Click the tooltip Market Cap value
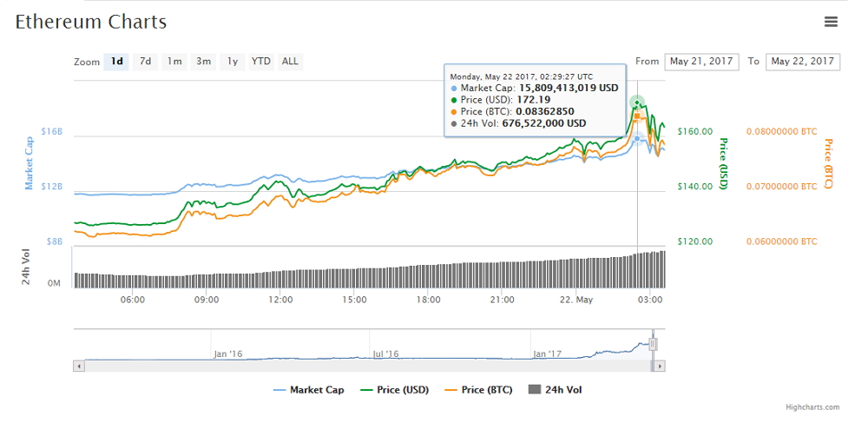868x423 pixels. click(x=569, y=88)
